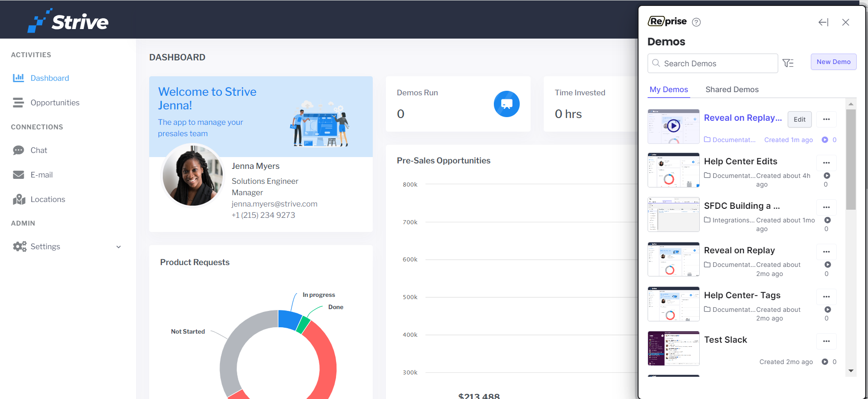Open more options for SFDC Building a ...
Viewport: 868px width, 399px height.
tap(826, 207)
